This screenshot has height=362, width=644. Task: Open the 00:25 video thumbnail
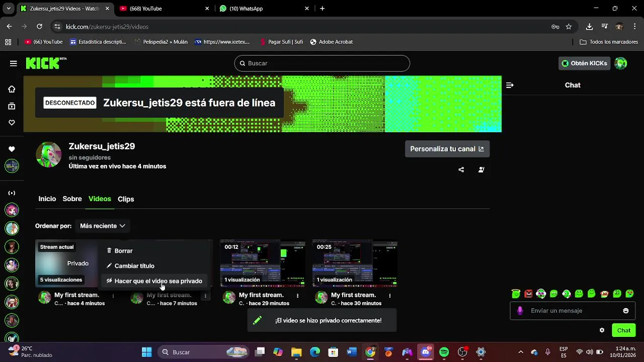pyautogui.click(x=355, y=263)
